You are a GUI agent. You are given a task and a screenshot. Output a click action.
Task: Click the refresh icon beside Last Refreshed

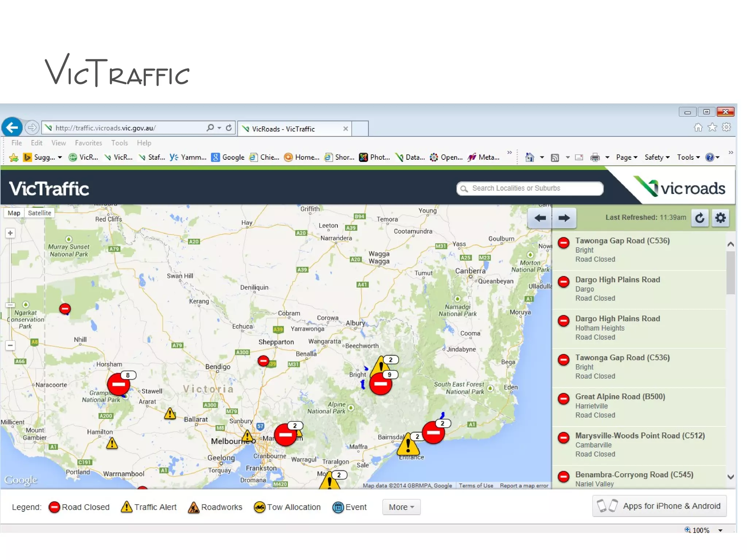click(700, 218)
